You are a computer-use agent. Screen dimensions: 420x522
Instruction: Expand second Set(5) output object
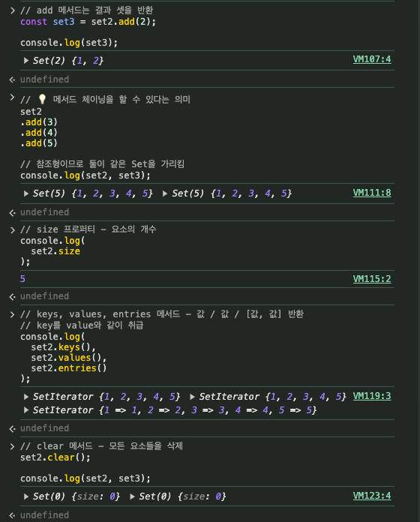(165, 193)
